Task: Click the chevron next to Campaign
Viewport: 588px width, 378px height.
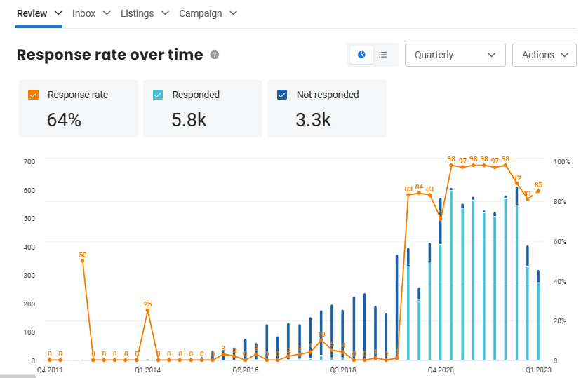Action: point(233,13)
